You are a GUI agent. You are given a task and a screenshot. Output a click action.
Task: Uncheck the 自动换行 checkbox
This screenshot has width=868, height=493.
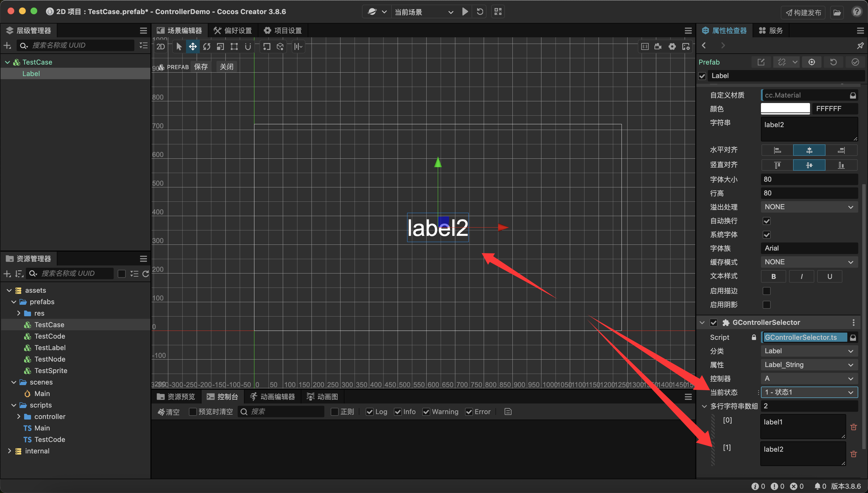[766, 221]
